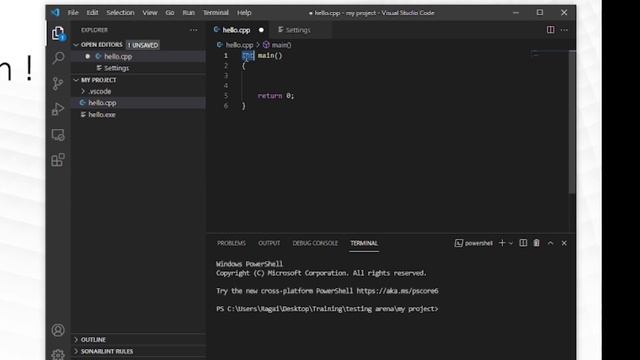Click unsaved dot on hello.cpp tab
640x360 pixels.
(x=261, y=30)
